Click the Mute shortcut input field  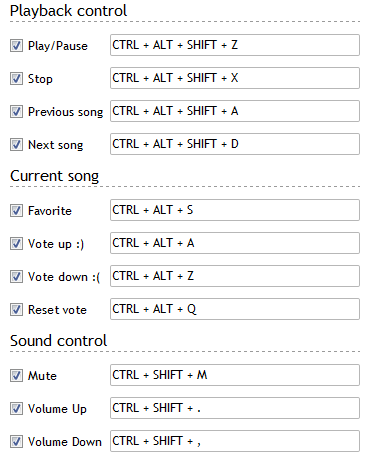tap(235, 375)
